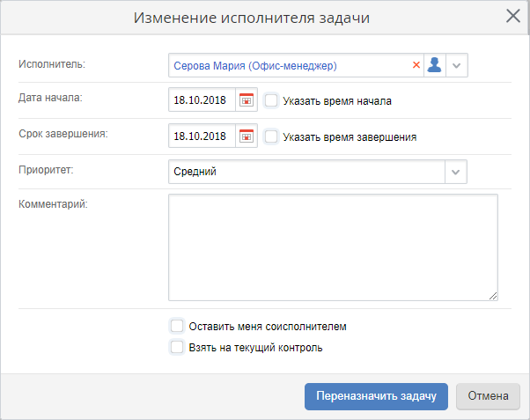This screenshot has height=420, width=530.
Task: Enable Указать время начала checkbox
Action: [271, 100]
